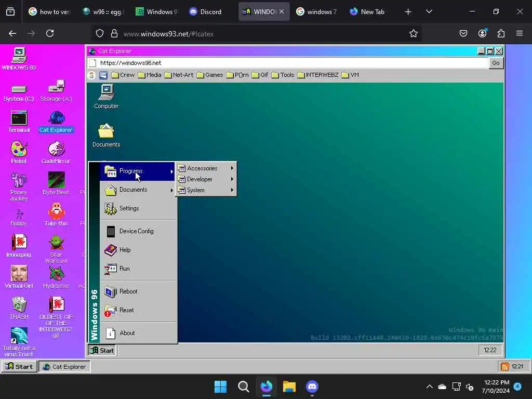Click the S bookmark icon in Cat Explorer
532x399 pixels.
(91, 75)
